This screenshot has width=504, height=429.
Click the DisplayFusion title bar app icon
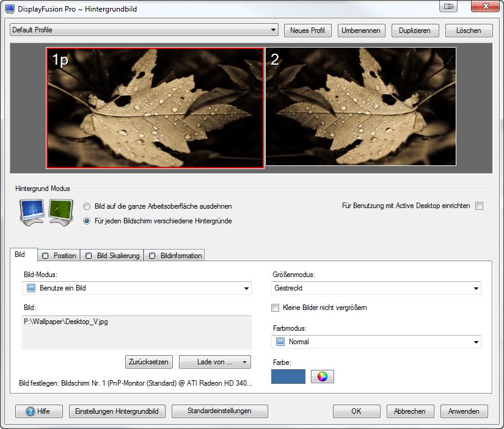tap(10, 9)
